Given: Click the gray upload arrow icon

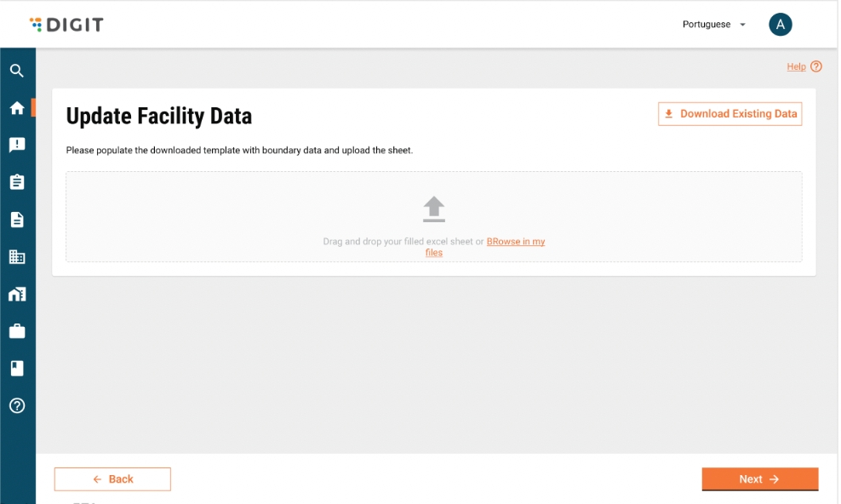Looking at the screenshot, I should pyautogui.click(x=434, y=209).
